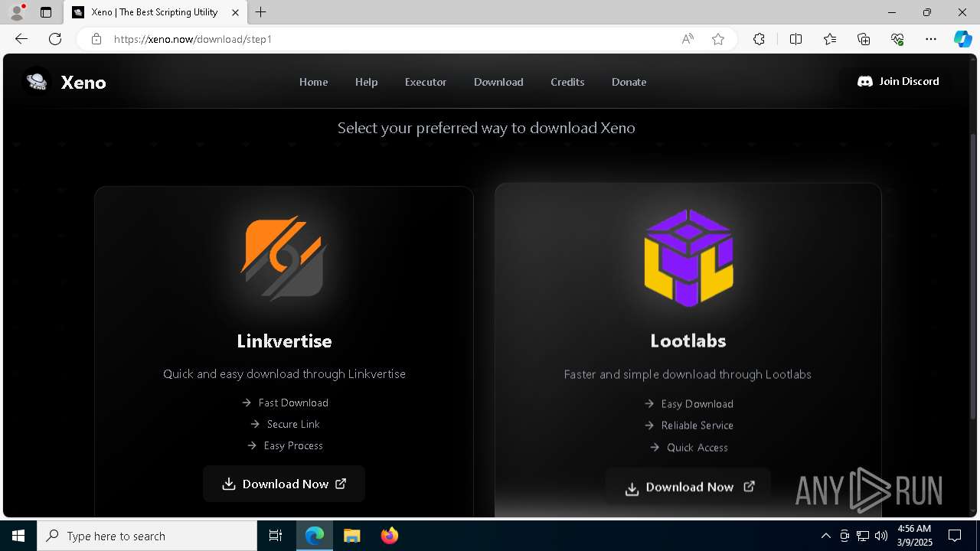Open the Extensions puzzle icon
Viewport: 980px width, 551px height.
(759, 39)
